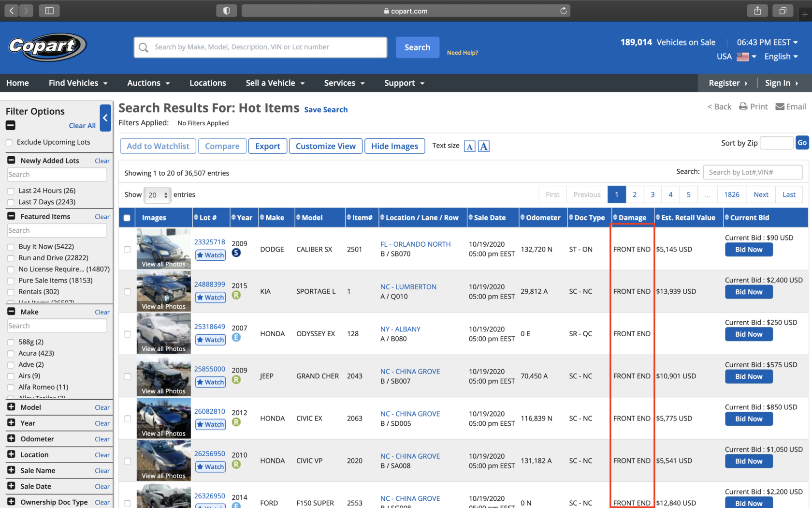Expand the Sale Name filter section
The image size is (812, 508).
(11, 470)
